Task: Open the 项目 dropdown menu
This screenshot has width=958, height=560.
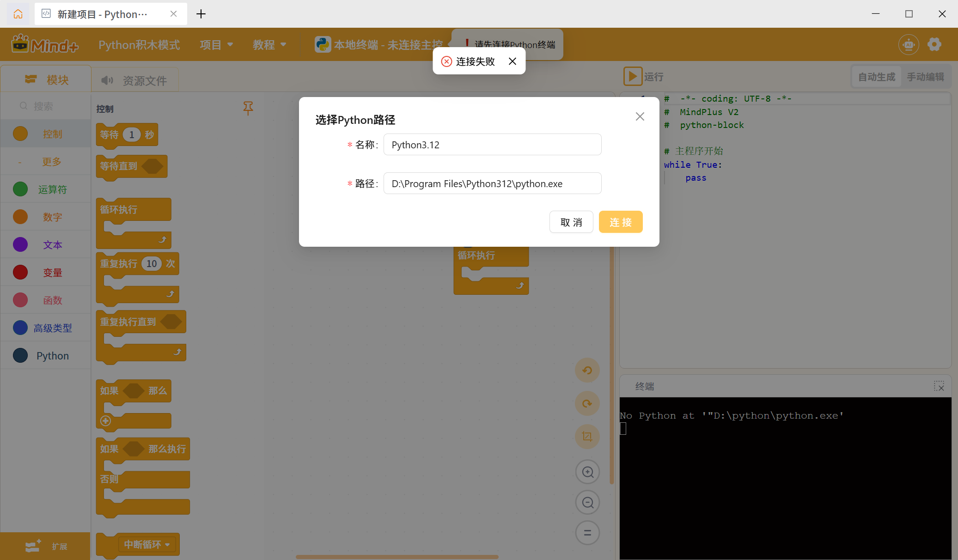Action: 216,44
